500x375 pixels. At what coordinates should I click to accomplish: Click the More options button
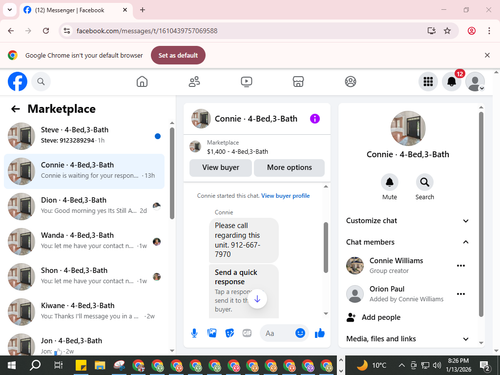(x=289, y=167)
